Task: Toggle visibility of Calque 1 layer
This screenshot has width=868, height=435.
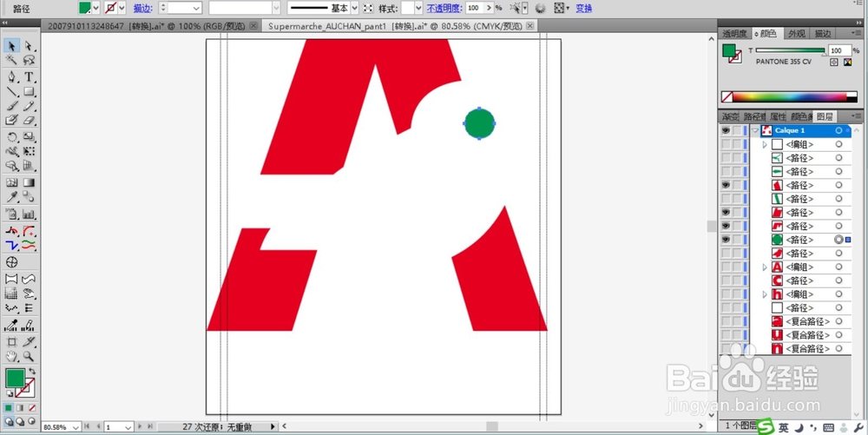Action: click(726, 130)
